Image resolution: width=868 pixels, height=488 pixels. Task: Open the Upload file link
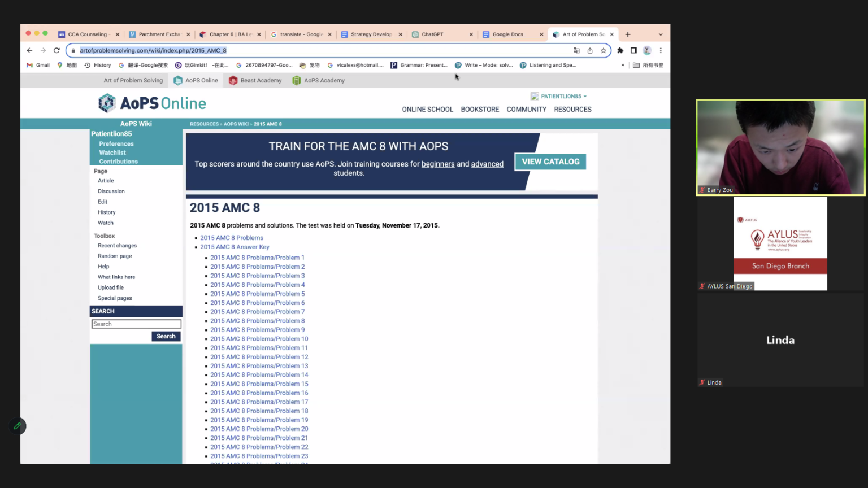111,288
